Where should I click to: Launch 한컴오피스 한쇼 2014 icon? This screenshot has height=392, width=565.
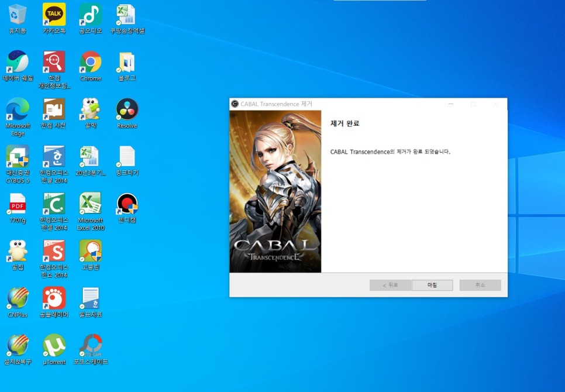[54, 259]
